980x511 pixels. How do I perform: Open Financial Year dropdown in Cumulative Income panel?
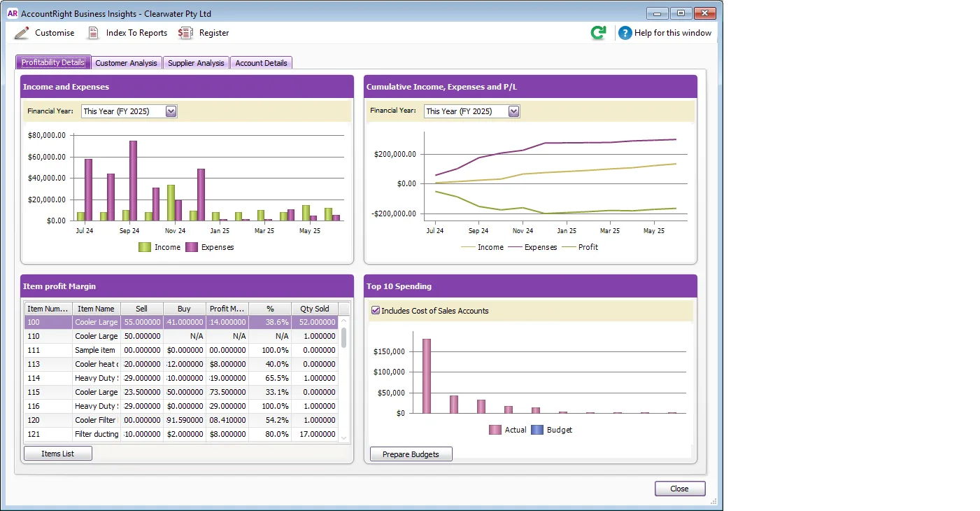pos(514,111)
